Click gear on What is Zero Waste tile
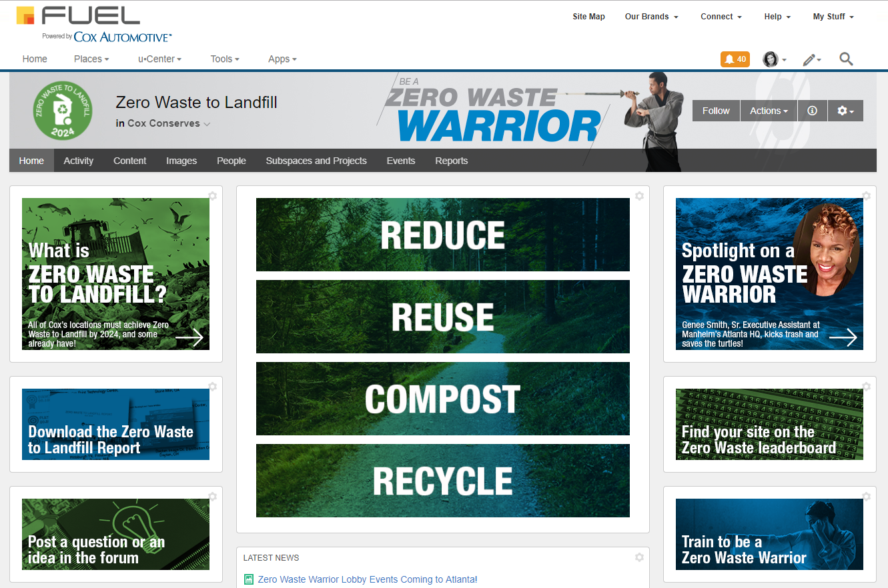This screenshot has width=888, height=588. pyautogui.click(x=212, y=195)
